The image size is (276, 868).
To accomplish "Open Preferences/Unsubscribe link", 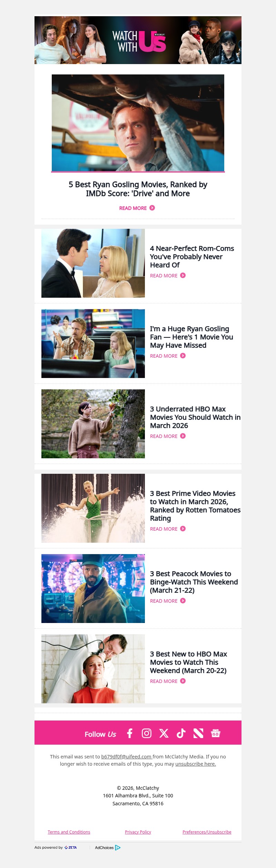I will (207, 832).
